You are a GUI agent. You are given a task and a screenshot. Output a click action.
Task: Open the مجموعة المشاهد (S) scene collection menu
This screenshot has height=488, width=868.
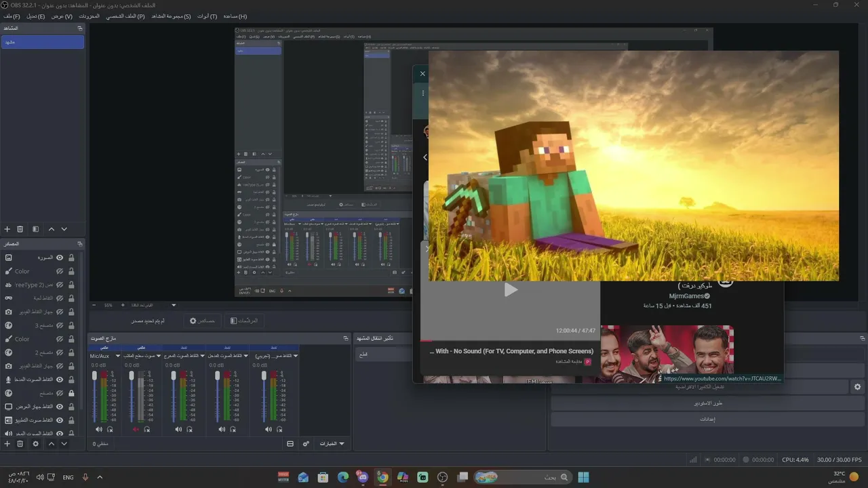[x=171, y=16]
